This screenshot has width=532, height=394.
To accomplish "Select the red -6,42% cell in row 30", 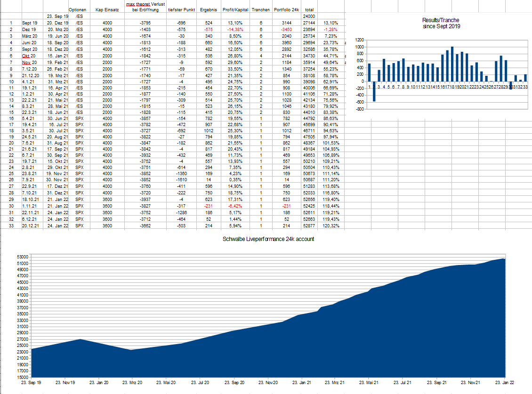I will (235, 206).
